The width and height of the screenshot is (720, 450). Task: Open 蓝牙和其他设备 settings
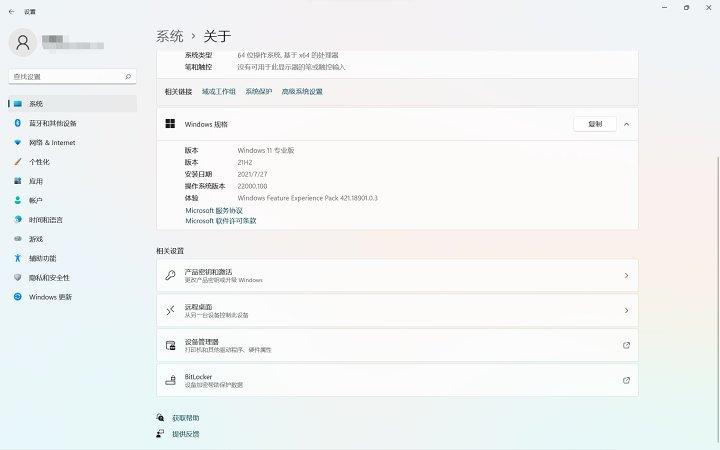tap(73, 123)
